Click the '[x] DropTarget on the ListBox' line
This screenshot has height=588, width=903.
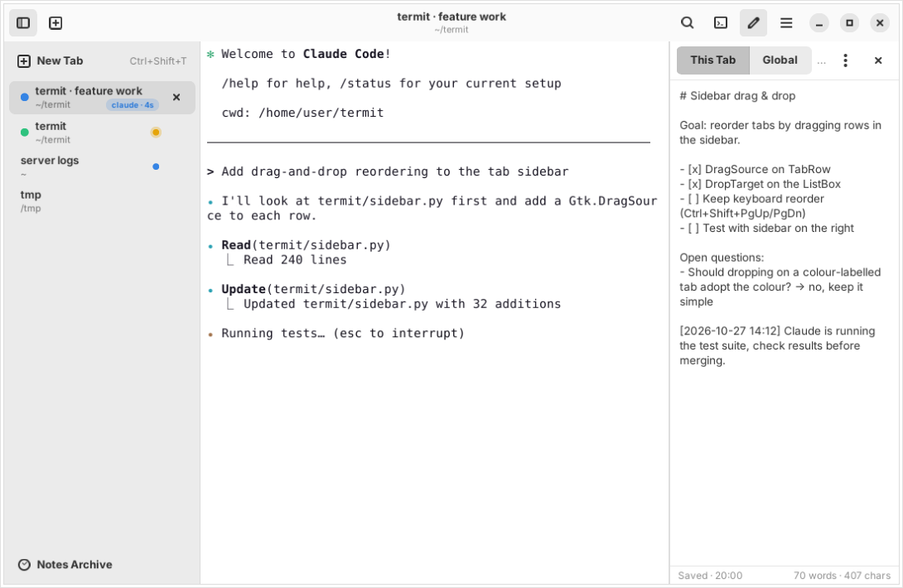pyautogui.click(x=761, y=185)
